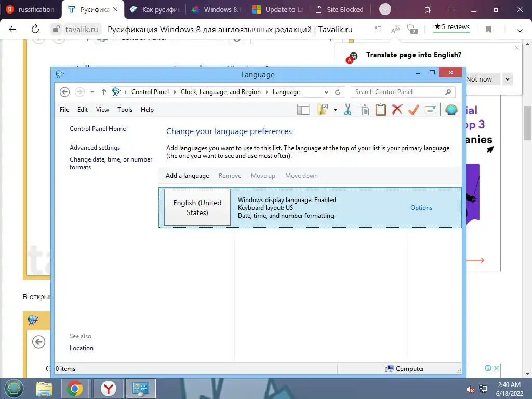Viewport: 532px width, 399px height.
Task: Open Change date, time, or number formats
Action: (111, 163)
